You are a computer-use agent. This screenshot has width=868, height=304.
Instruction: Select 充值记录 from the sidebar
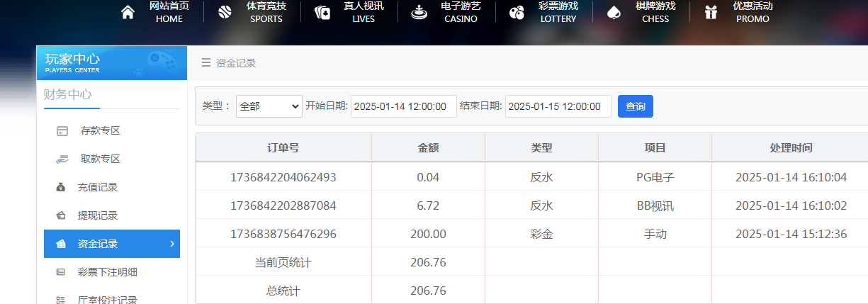(97, 187)
